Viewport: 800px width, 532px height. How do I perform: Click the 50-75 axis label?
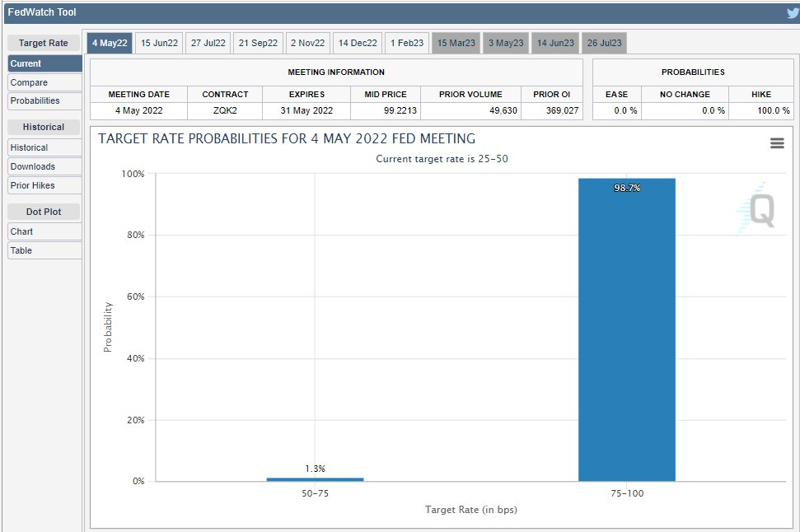pos(315,493)
